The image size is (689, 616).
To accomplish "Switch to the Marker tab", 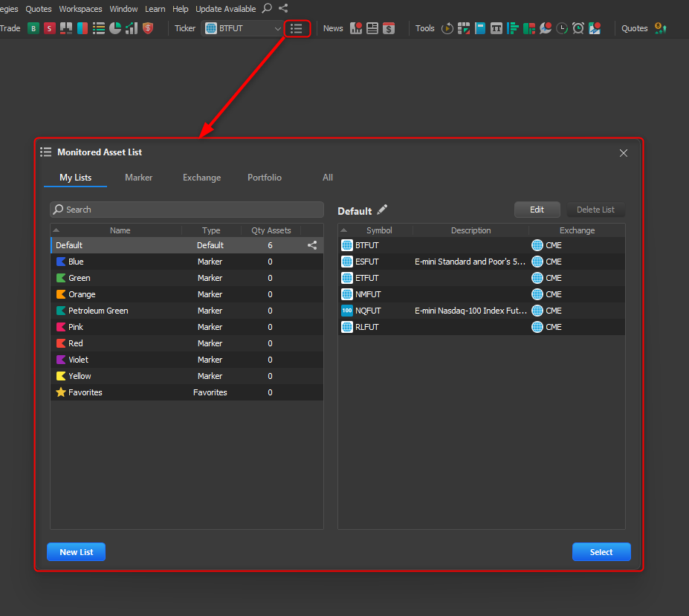I will click(x=138, y=178).
